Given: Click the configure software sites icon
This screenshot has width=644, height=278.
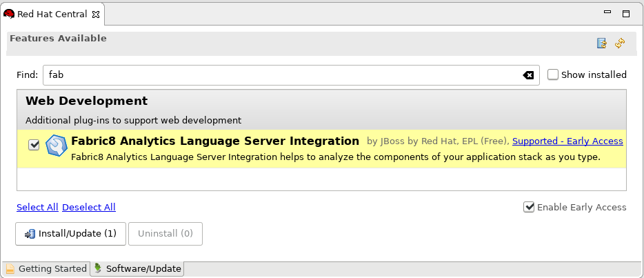Looking at the screenshot, I should click(x=602, y=43).
